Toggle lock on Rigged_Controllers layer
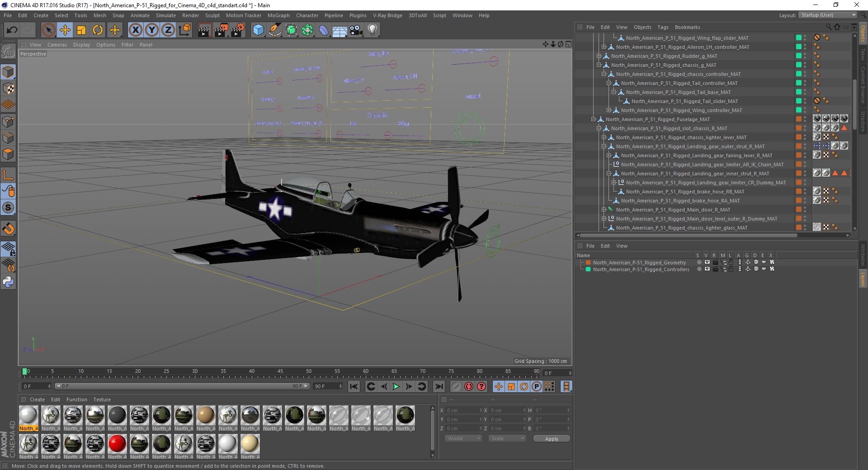The height and width of the screenshot is (470, 868). click(731, 269)
